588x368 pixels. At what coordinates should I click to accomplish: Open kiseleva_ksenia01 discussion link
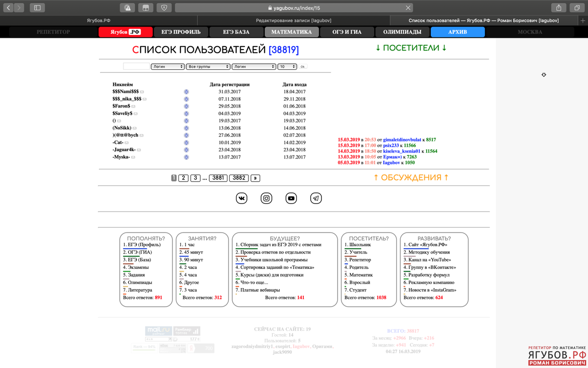click(x=402, y=152)
